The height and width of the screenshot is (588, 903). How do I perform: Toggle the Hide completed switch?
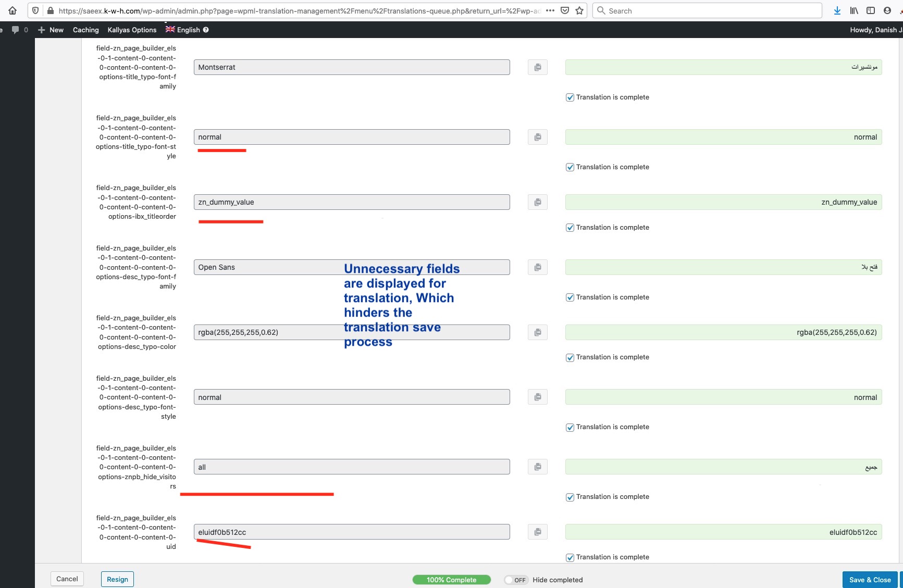click(516, 580)
